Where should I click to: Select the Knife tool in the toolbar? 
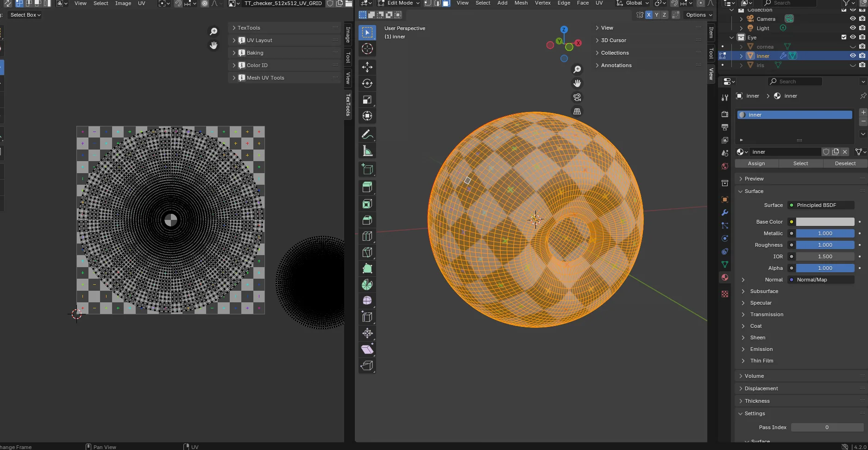point(367,252)
